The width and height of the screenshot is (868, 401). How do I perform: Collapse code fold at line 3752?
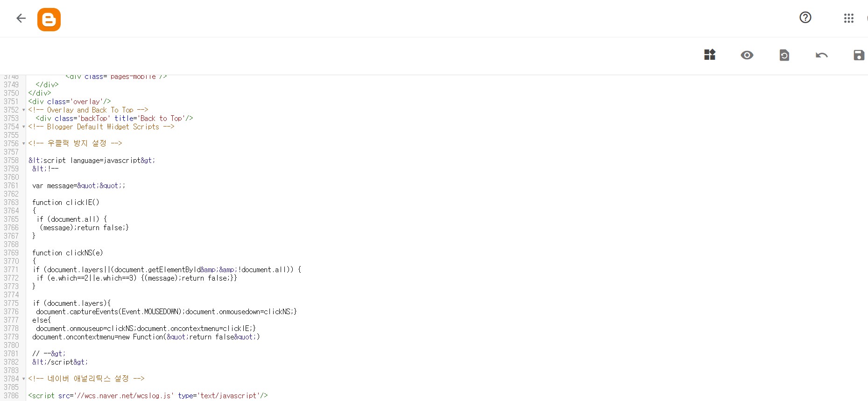tap(23, 110)
